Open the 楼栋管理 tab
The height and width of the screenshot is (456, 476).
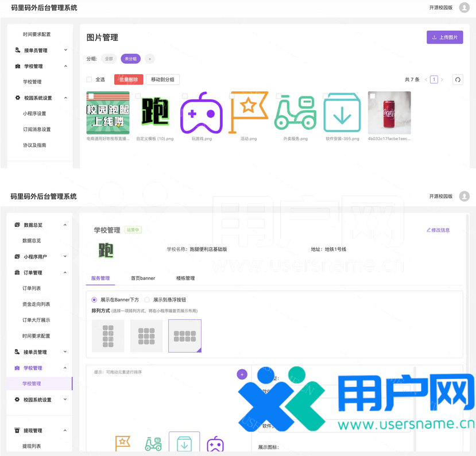[x=185, y=279]
